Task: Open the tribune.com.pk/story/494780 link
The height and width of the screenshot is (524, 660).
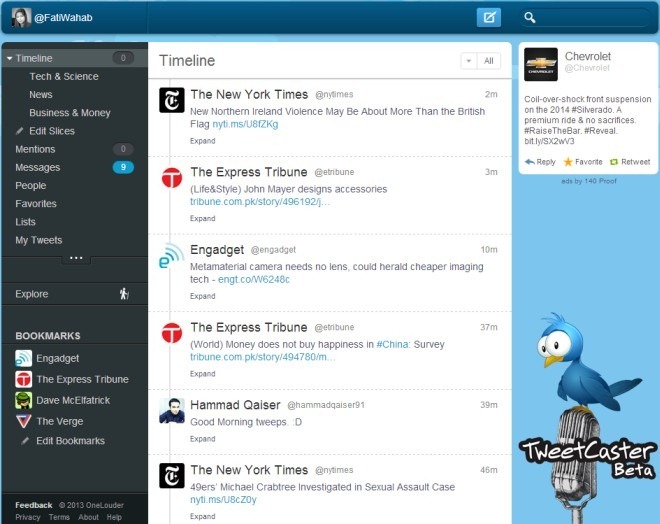Action: (262, 357)
